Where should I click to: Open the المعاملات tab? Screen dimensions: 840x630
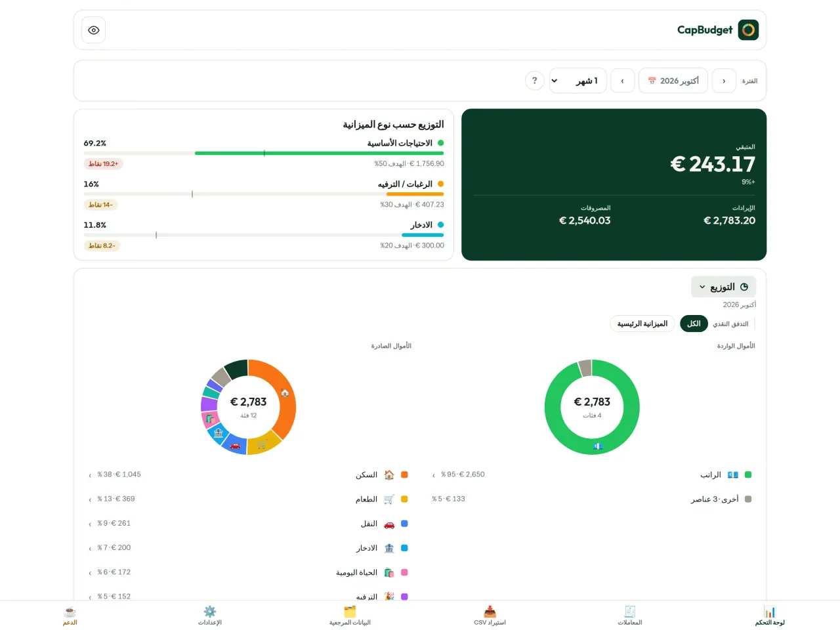(630, 616)
